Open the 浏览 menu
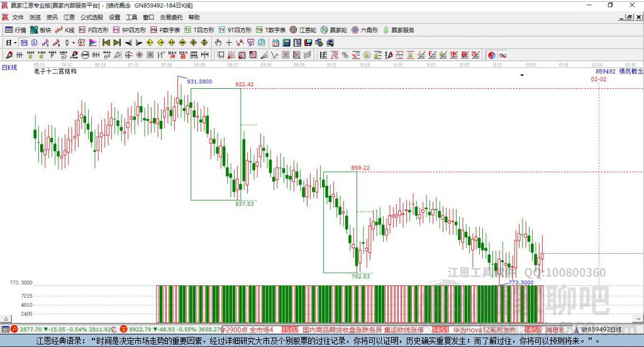Screen dimensions: 644x347 coord(35,17)
